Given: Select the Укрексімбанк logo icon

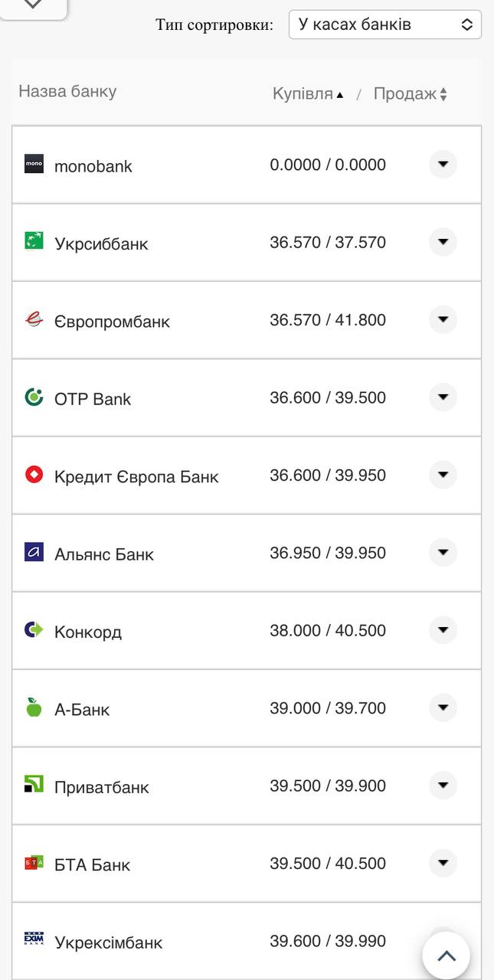Looking at the screenshot, I should point(34,941).
